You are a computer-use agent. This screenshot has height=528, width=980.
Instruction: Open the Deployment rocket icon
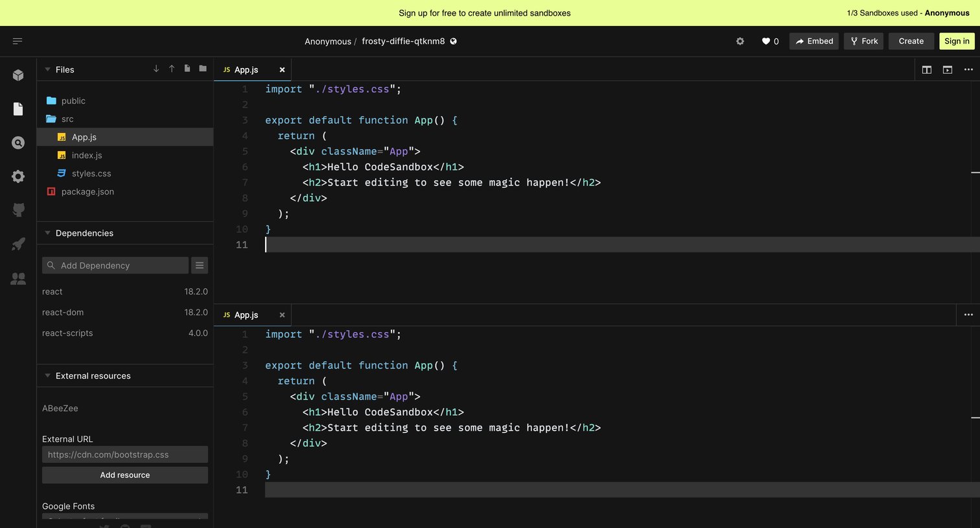click(x=18, y=244)
